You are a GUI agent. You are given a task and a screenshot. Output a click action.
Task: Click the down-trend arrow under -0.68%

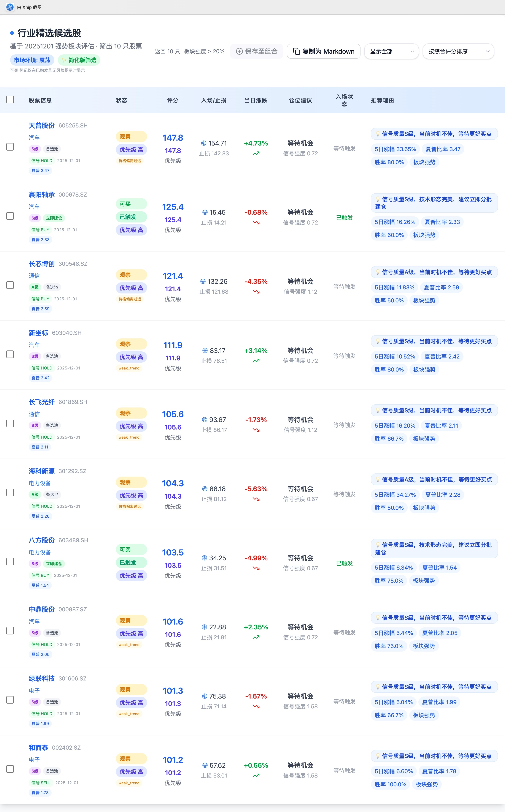(x=256, y=222)
